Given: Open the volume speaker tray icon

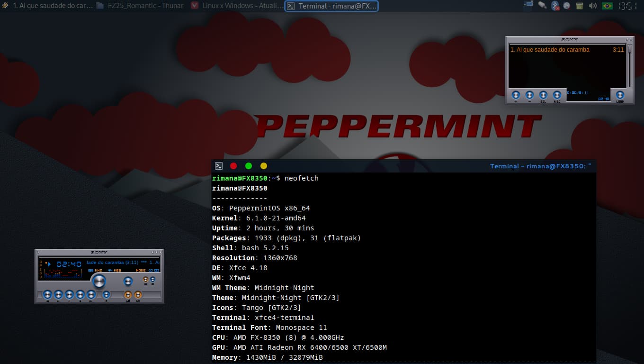Looking at the screenshot, I should tap(592, 6).
